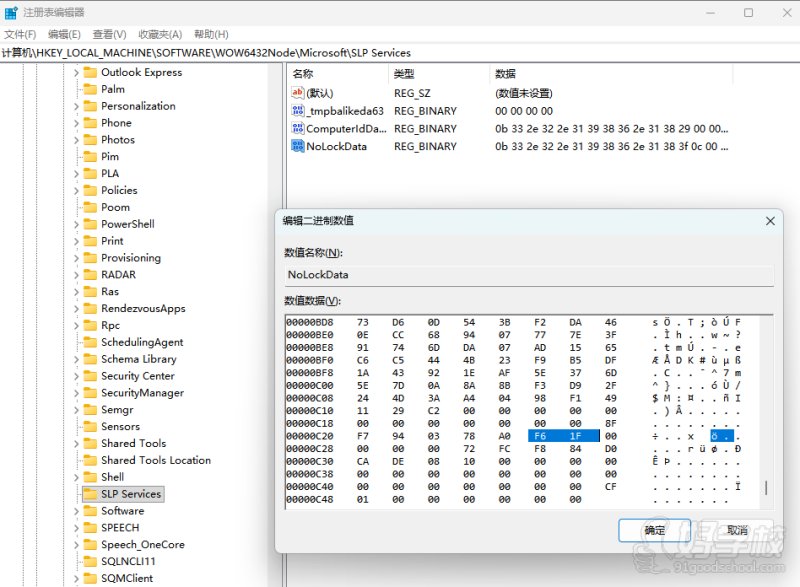This screenshot has width=800, height=587.
Task: Click the NoLockData binary value icon
Action: 297,146
